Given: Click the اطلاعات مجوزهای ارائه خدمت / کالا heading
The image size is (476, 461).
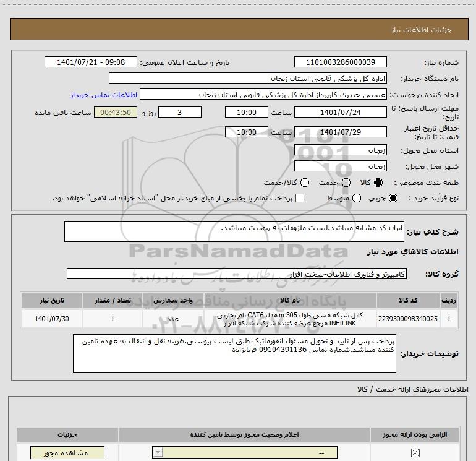Looking at the screenshot, I should 413,389.
